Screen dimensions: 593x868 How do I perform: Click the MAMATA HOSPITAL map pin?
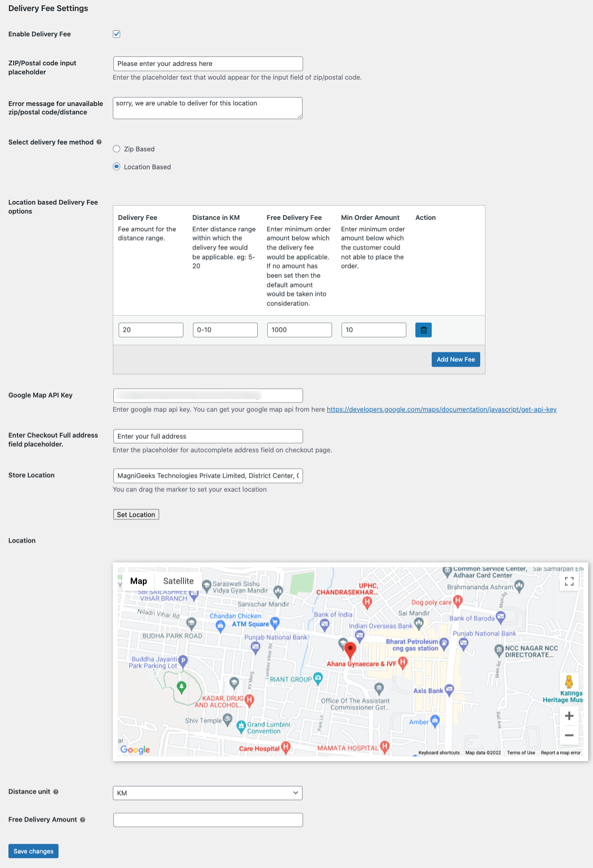385,747
